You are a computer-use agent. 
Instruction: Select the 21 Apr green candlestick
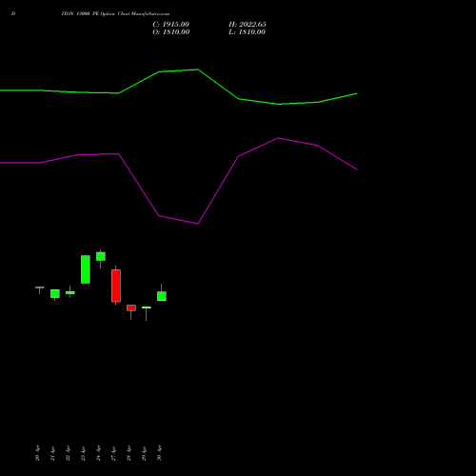point(55,294)
